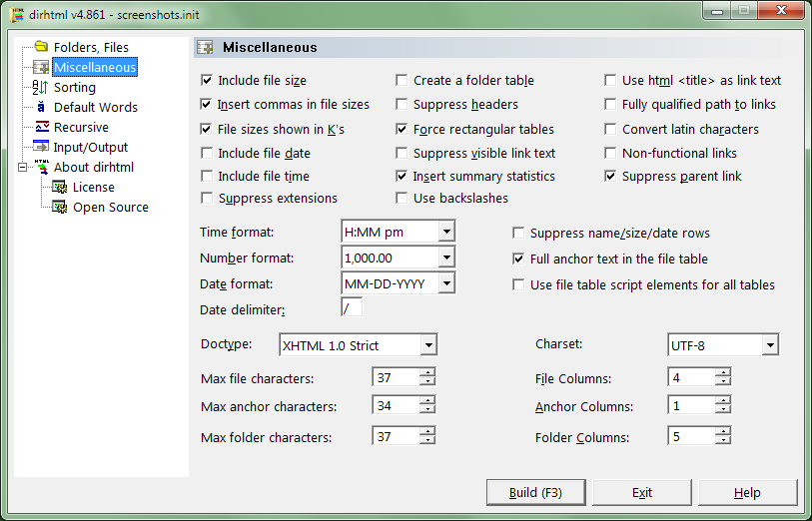Screen dimensions: 812x521
Task: Disable Insert commas in file sizes
Action: pyautogui.click(x=206, y=104)
